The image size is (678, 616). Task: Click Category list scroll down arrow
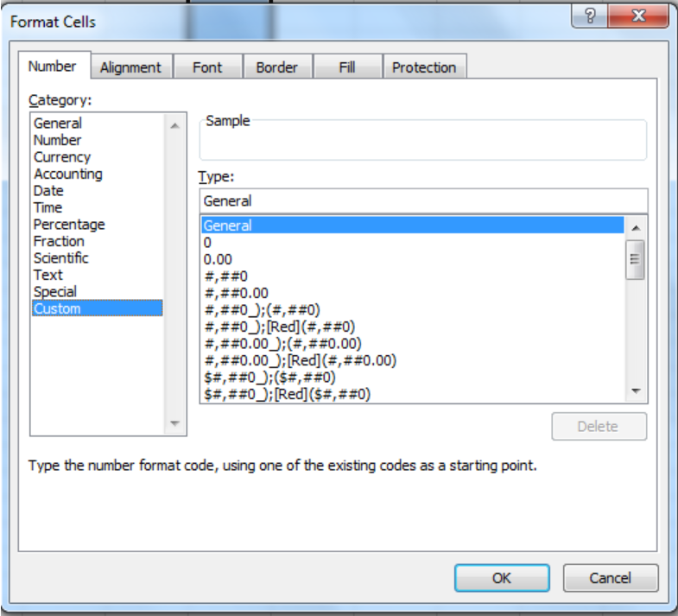pyautogui.click(x=175, y=423)
